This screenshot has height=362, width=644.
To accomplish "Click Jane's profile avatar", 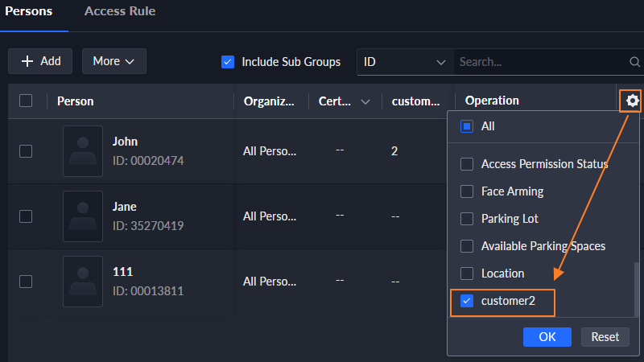I will point(83,216).
